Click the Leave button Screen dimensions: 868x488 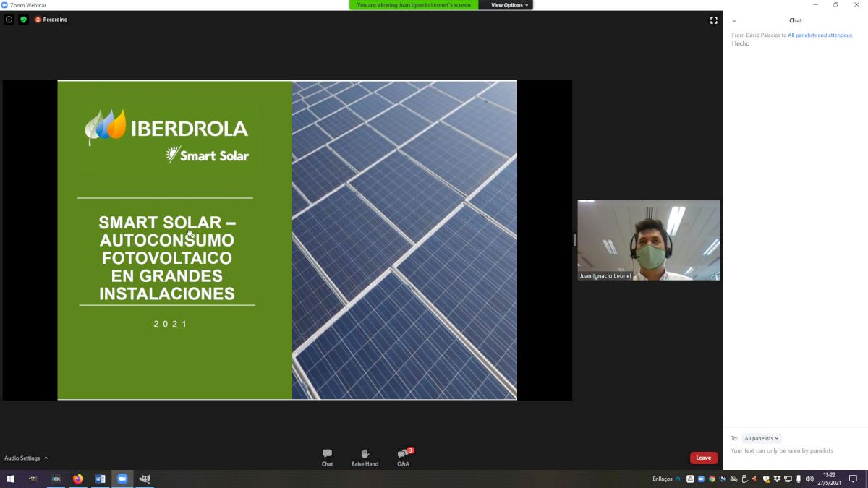click(703, 458)
